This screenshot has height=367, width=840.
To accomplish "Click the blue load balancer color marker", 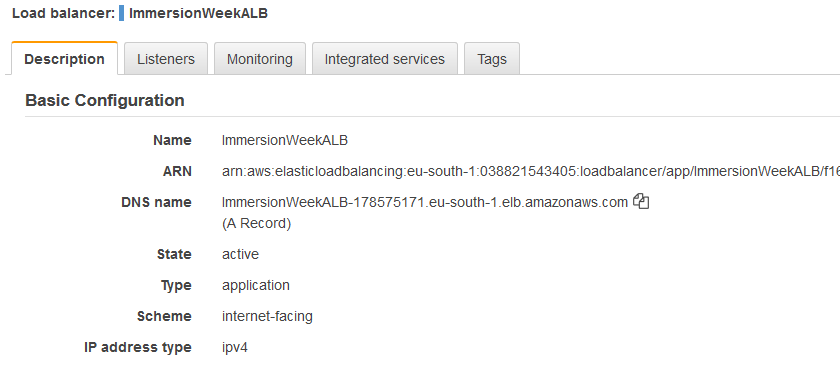I will [x=122, y=13].
